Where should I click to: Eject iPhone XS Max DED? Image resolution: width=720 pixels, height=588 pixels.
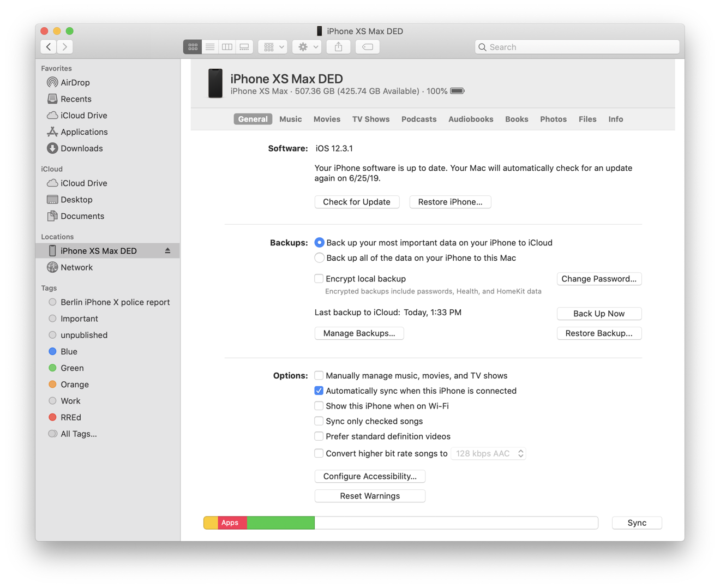(x=167, y=250)
